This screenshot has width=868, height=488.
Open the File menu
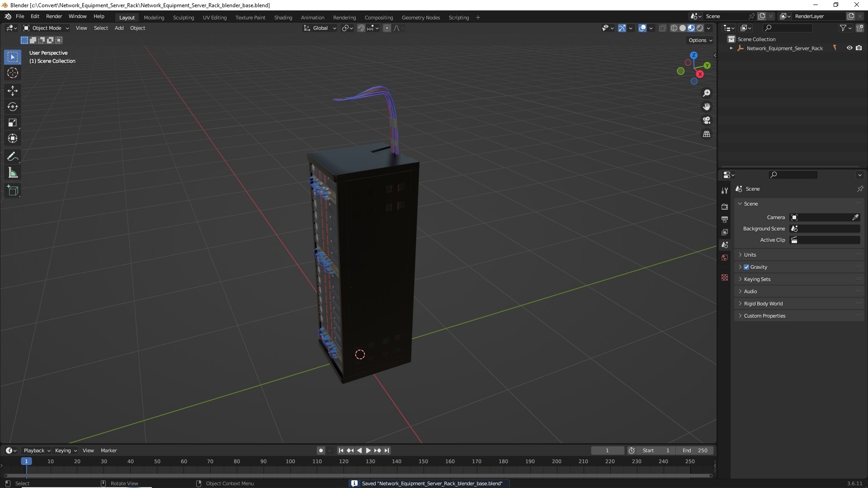click(x=20, y=16)
